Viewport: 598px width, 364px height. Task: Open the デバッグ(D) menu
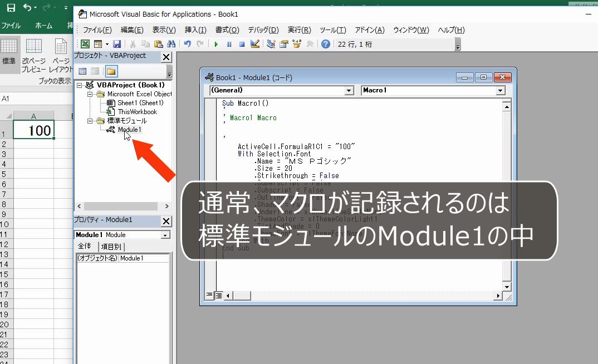[263, 29]
